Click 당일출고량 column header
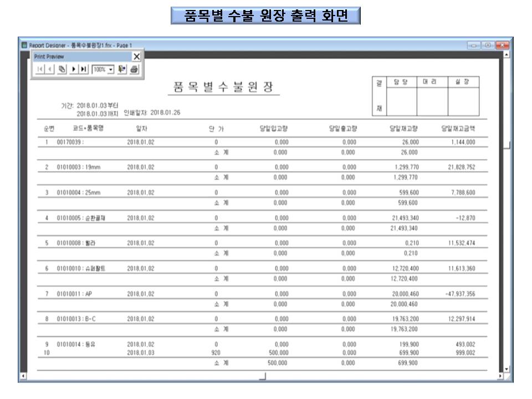532x399 pixels. pos(342,129)
